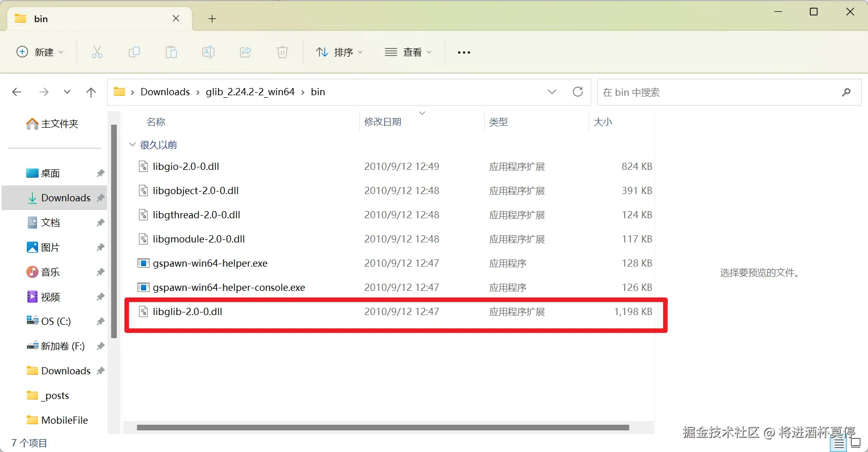The width and height of the screenshot is (868, 452).
Task: Close the bin tab
Action: click(x=176, y=19)
